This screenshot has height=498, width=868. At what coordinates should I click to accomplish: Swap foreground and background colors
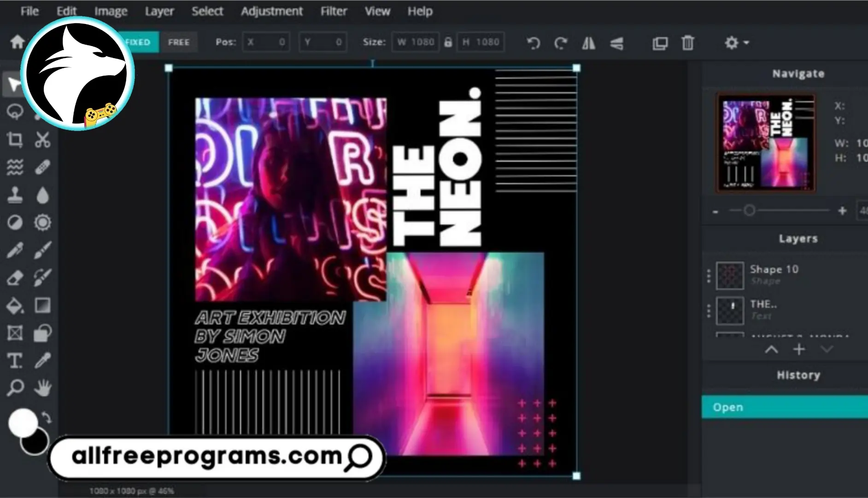coord(47,417)
